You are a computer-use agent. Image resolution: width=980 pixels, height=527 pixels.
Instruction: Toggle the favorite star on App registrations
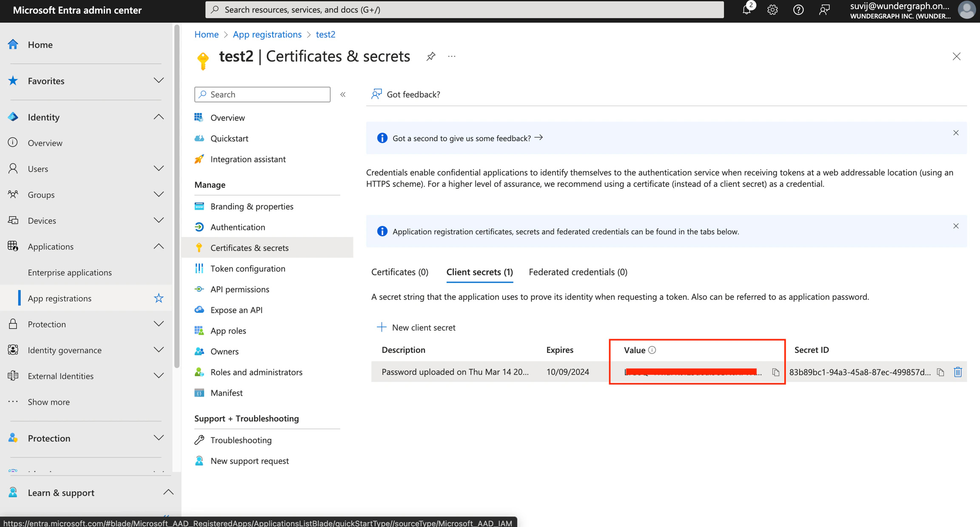[158, 298]
